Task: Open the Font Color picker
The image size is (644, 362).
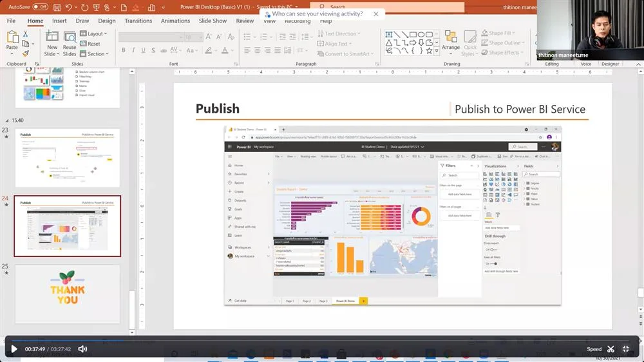Action: click(x=226, y=50)
